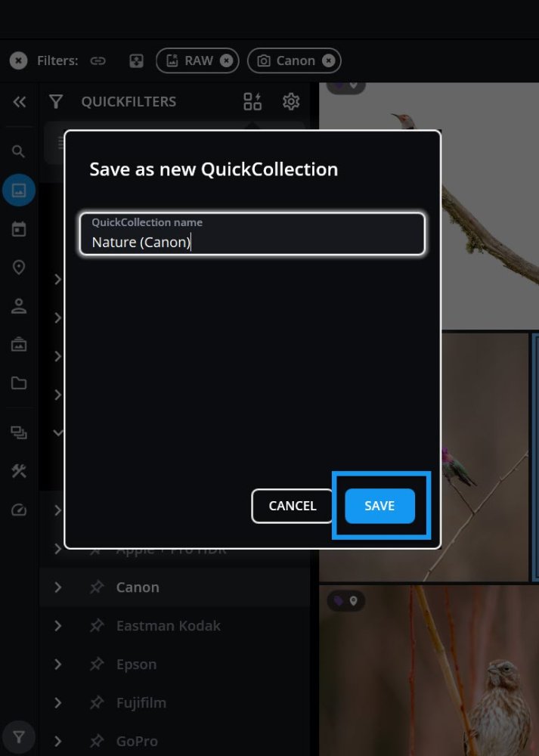Open the tools hammer-wrench icon

click(19, 471)
